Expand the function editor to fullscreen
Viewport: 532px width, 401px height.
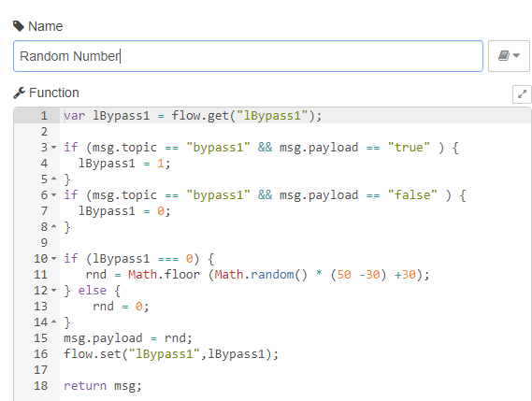point(522,94)
